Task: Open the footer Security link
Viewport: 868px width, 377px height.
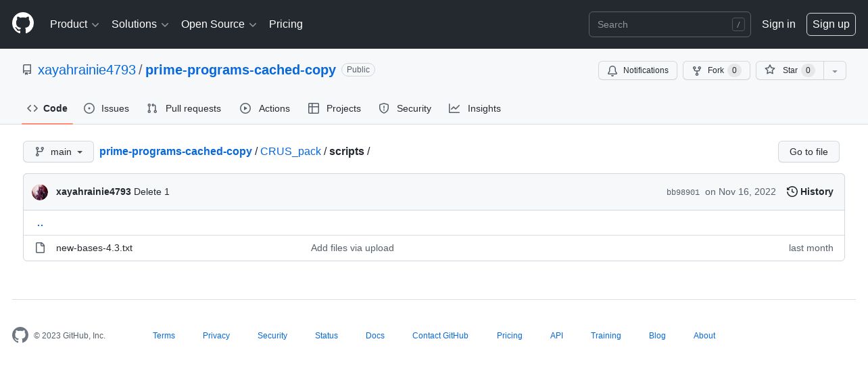Action: point(272,336)
